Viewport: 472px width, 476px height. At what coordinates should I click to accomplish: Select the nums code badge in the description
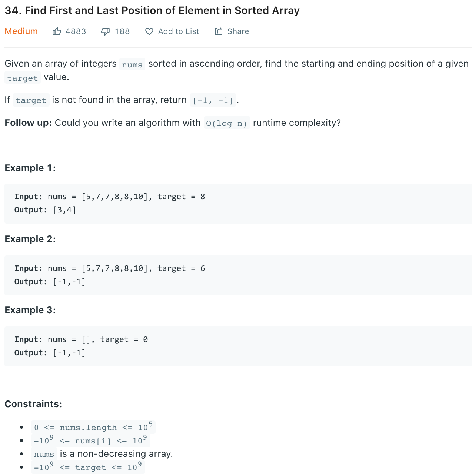132,64
